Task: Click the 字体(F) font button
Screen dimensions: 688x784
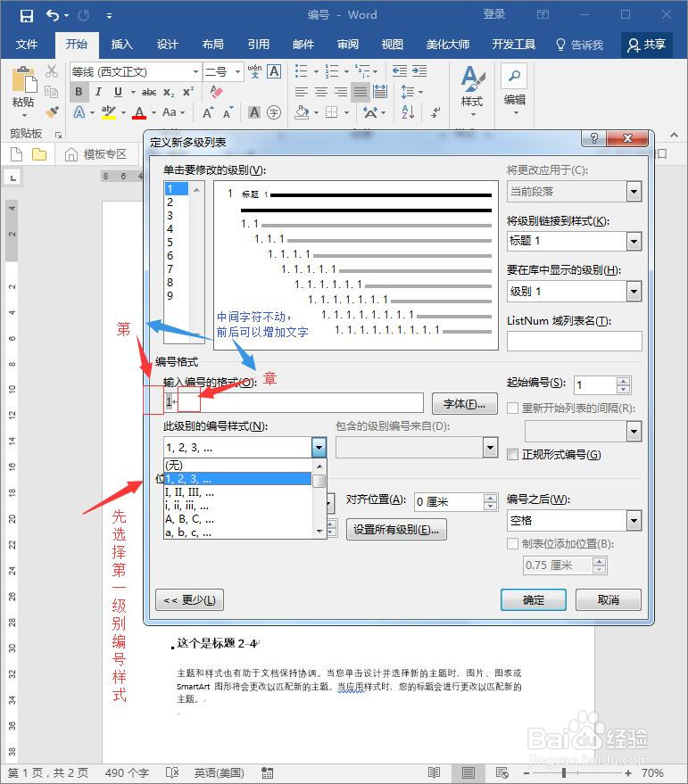Action: pos(464,403)
